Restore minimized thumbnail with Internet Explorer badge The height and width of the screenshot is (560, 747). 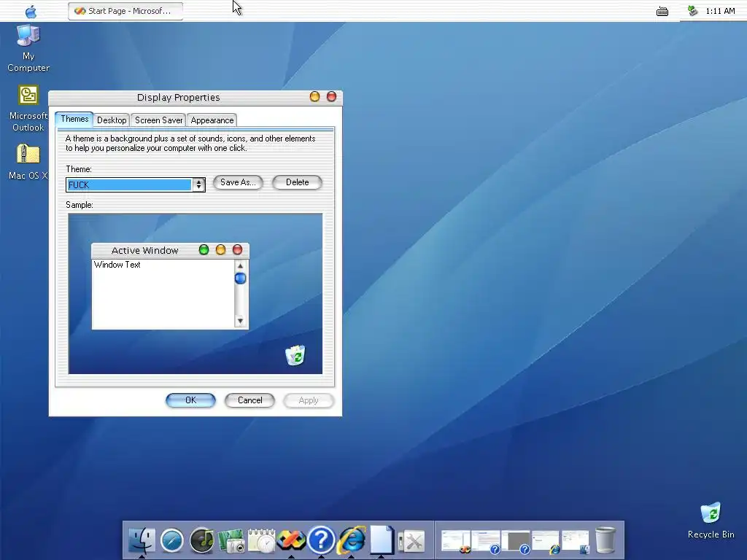[546, 542]
